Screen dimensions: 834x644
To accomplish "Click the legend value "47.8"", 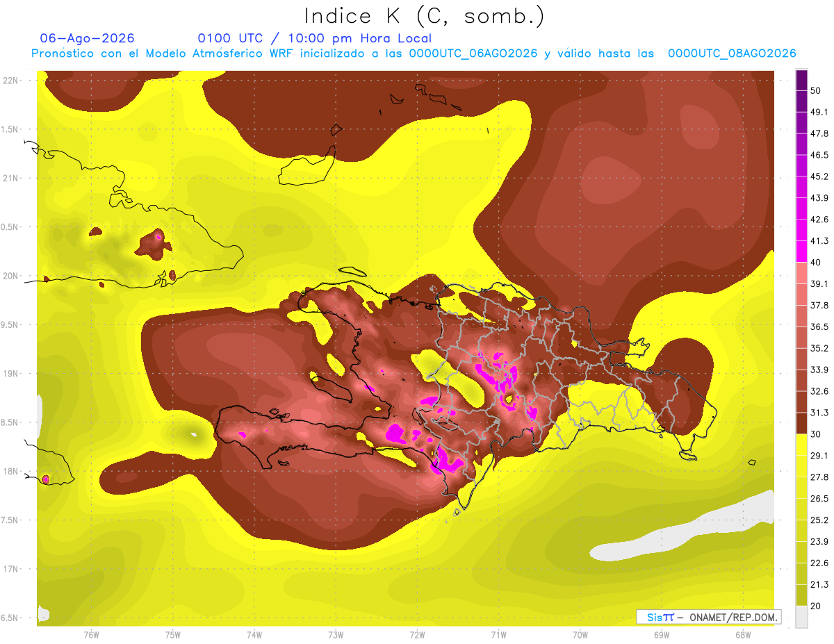I will tap(820, 133).
